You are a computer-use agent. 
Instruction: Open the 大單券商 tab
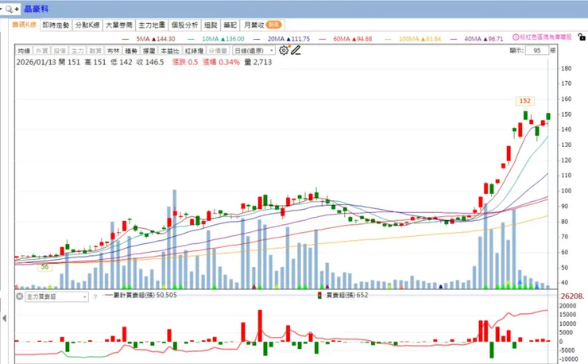coord(119,25)
